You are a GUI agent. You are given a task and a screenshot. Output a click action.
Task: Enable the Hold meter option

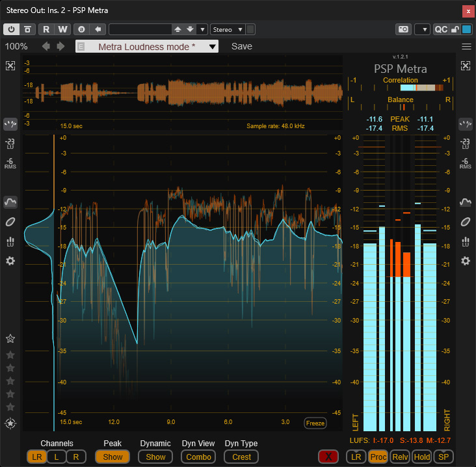422,457
